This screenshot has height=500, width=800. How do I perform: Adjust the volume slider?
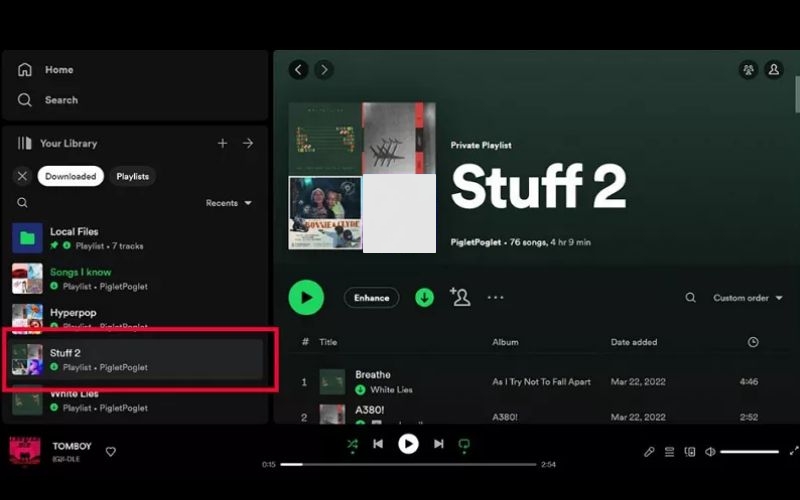point(749,452)
